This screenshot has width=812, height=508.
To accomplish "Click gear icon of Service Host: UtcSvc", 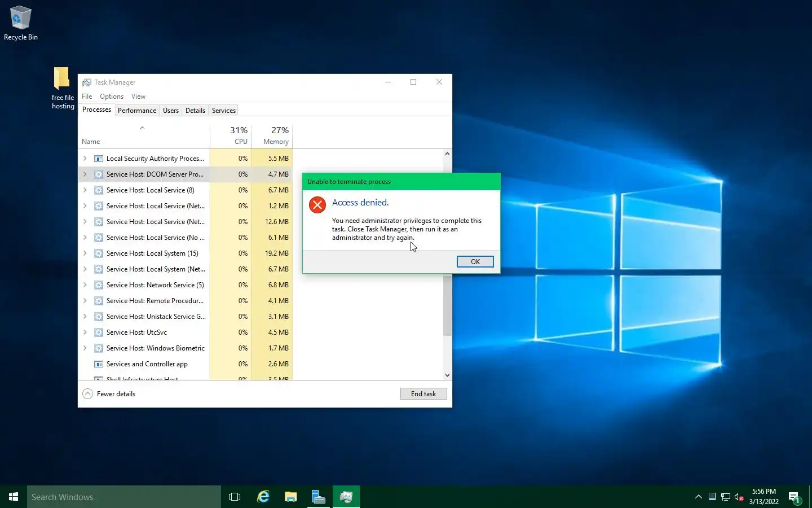I will [99, 332].
